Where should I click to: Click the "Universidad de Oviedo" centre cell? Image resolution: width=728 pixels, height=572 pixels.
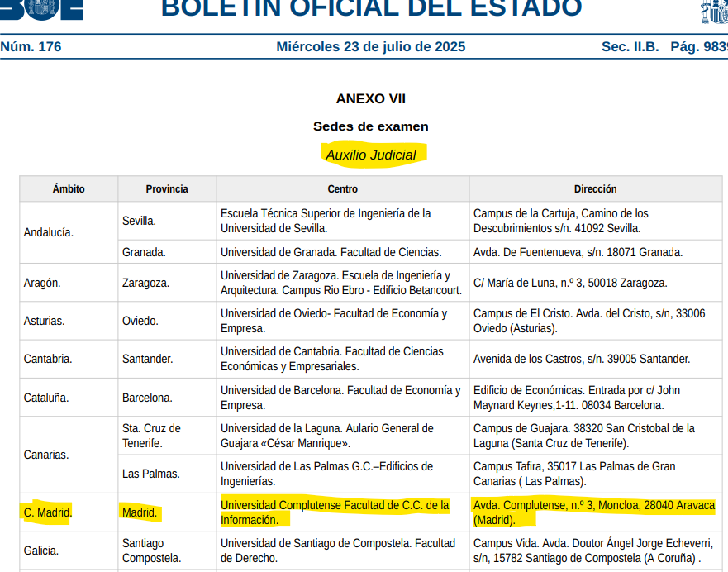tap(343, 321)
